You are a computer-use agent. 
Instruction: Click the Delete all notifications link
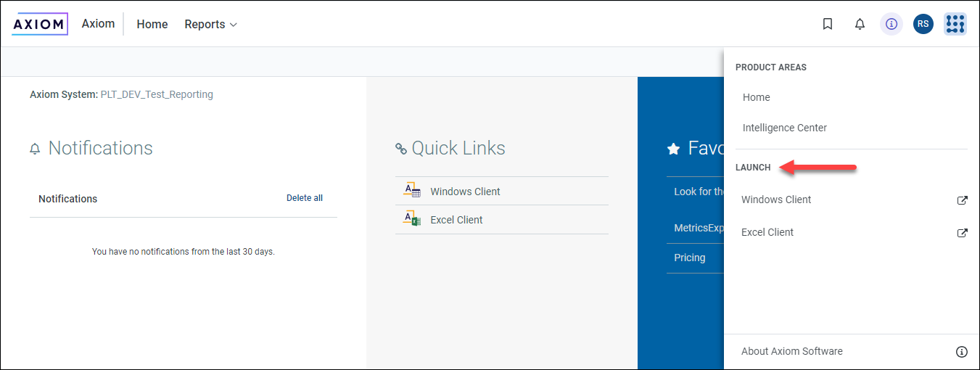tap(304, 198)
